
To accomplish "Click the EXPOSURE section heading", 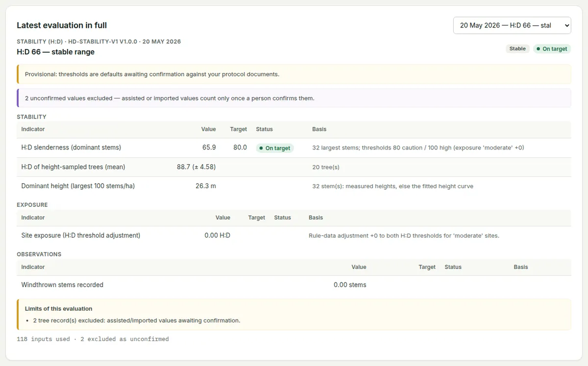I will [32, 205].
